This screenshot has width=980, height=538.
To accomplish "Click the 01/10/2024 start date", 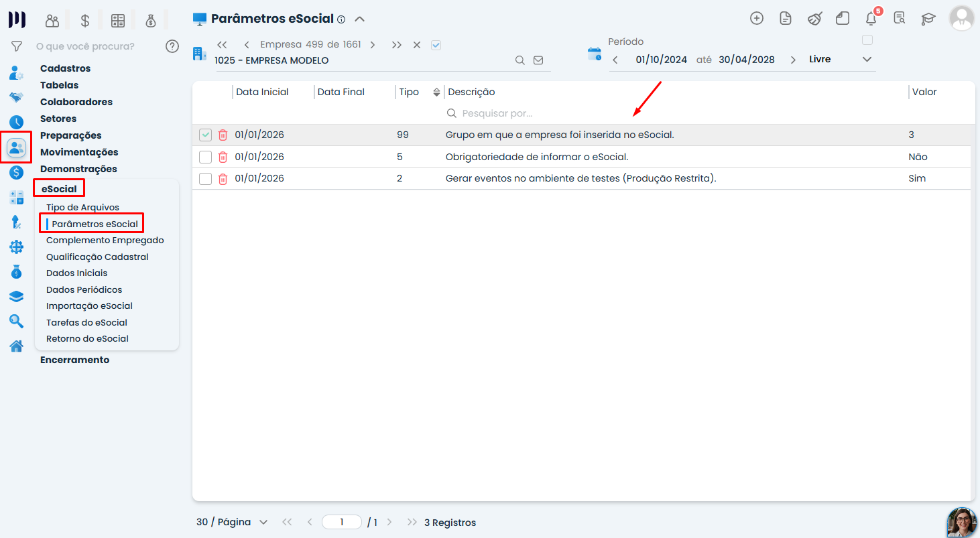I will 661,60.
